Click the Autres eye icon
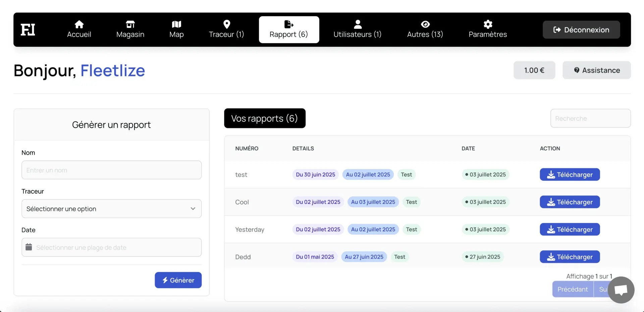This screenshot has width=644, height=312. pyautogui.click(x=425, y=24)
